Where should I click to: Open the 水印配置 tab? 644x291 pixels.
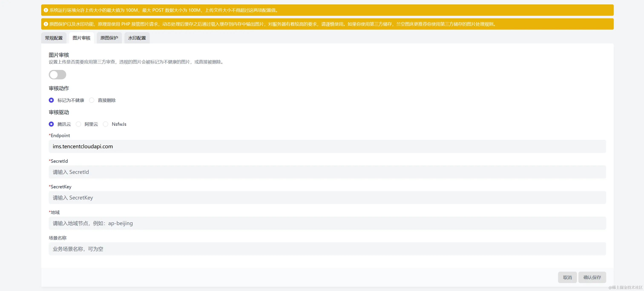point(137,38)
